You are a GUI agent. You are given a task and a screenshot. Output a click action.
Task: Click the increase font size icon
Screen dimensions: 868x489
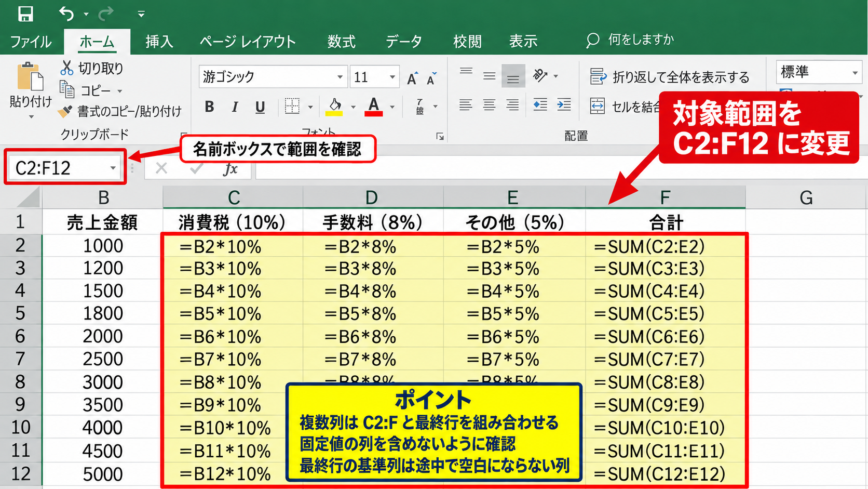413,78
